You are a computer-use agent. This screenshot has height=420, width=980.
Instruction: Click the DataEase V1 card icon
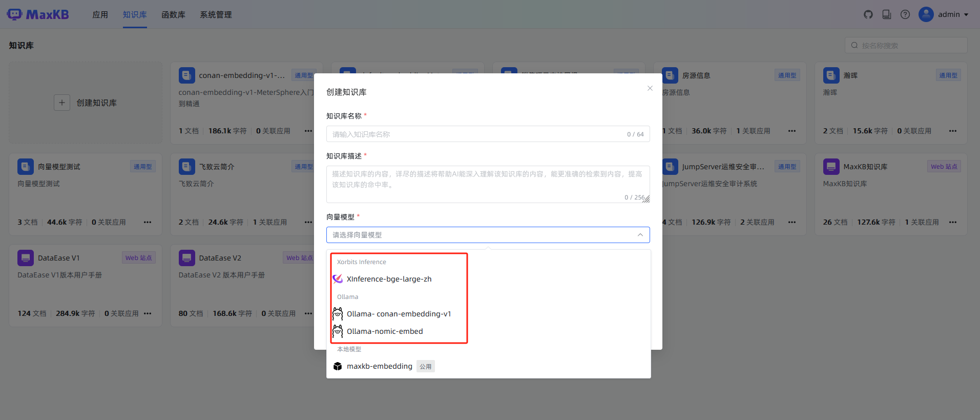coord(26,258)
